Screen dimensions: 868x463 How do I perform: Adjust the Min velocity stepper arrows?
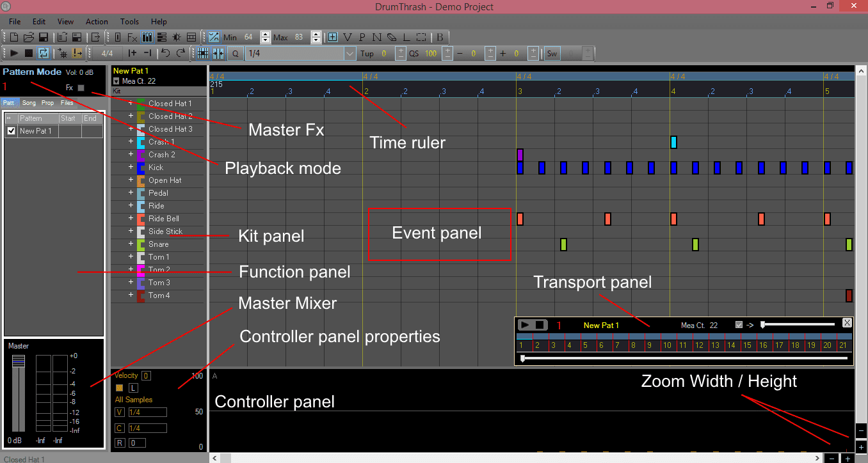tap(265, 37)
